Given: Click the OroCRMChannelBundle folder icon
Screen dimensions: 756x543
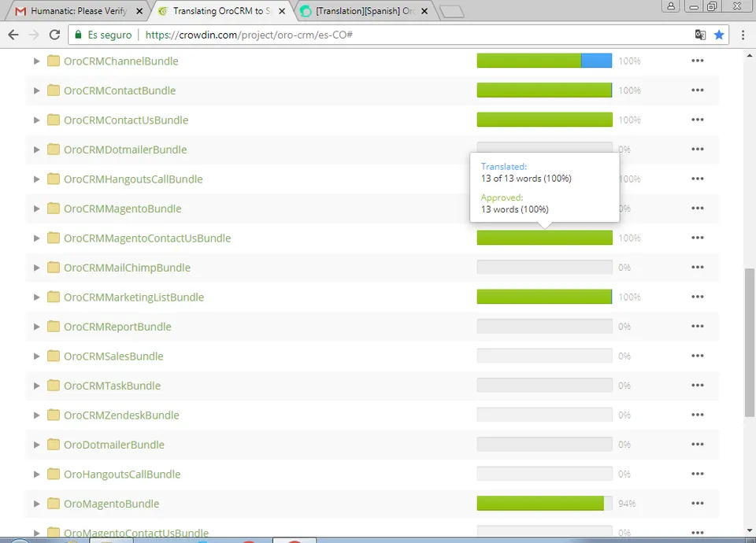Looking at the screenshot, I should (x=54, y=61).
